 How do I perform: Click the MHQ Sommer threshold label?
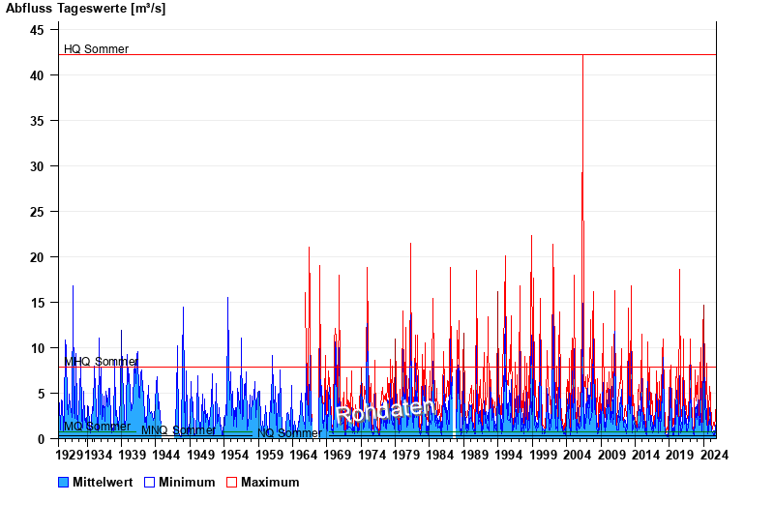101,362
